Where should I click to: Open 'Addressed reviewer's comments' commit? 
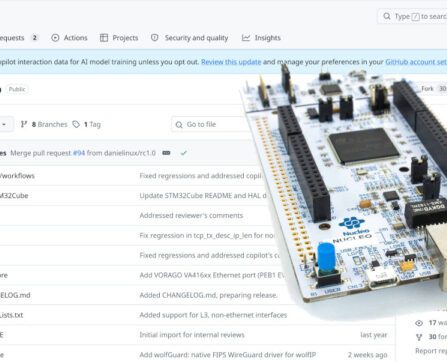[191, 215]
